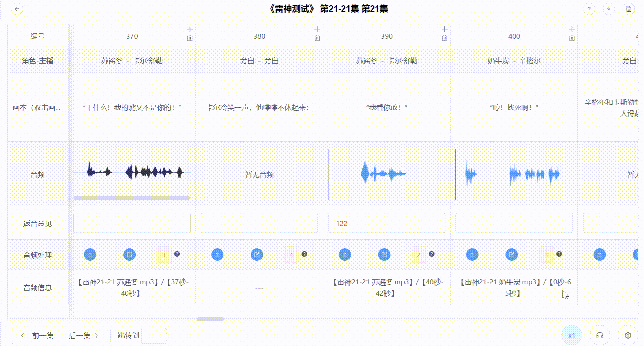Click the x1 playback speed button

point(572,335)
